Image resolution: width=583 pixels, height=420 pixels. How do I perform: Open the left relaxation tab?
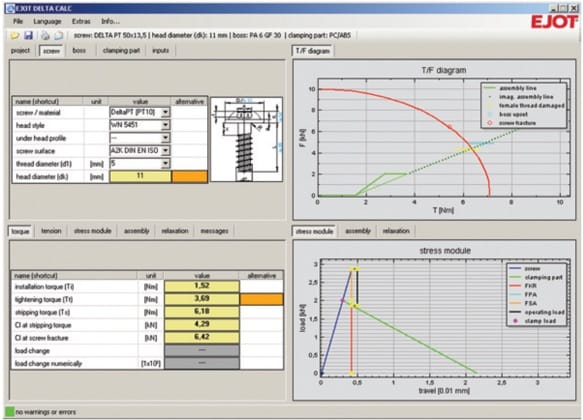point(175,231)
